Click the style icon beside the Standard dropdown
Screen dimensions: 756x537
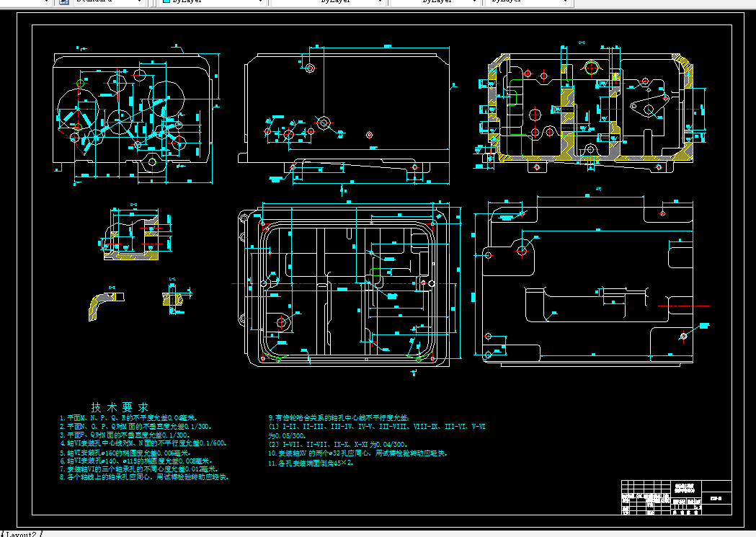click(63, 1)
